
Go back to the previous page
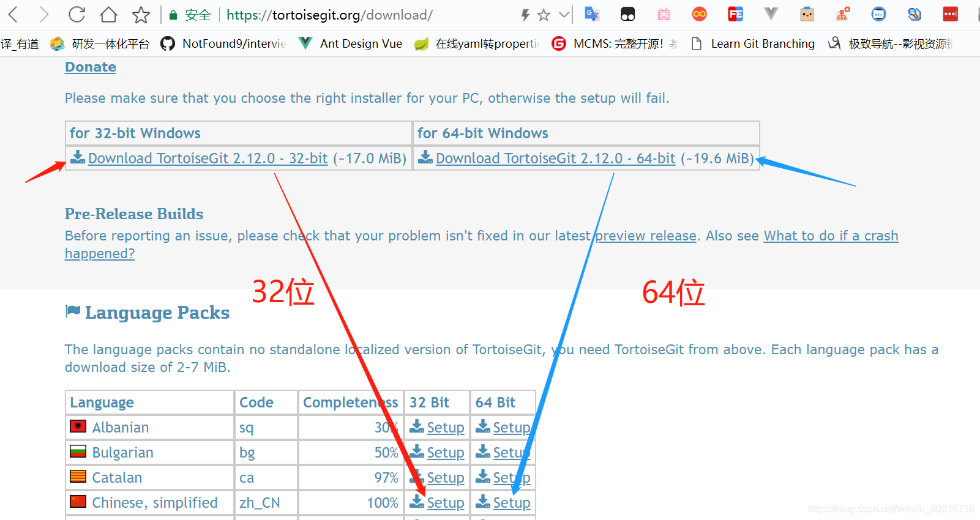coord(13,15)
